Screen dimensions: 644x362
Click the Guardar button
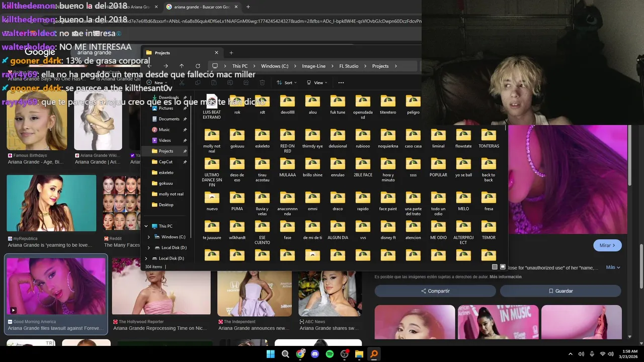coord(560,291)
